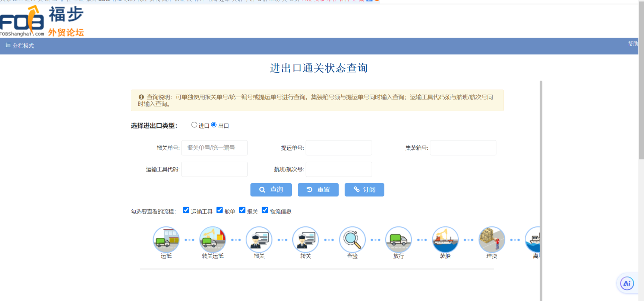The height and width of the screenshot is (301, 644).
Task: Uncheck the 舱单 manifest checkbox
Action: point(220,210)
